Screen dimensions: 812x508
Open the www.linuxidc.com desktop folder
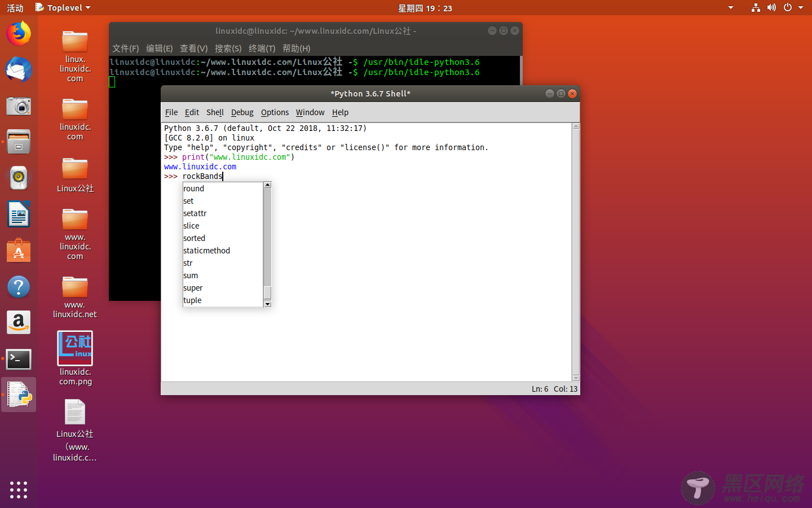pos(75,234)
